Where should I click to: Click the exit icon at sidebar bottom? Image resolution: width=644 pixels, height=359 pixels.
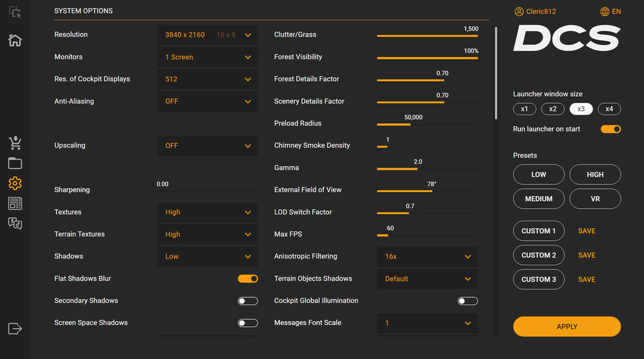[x=15, y=329]
